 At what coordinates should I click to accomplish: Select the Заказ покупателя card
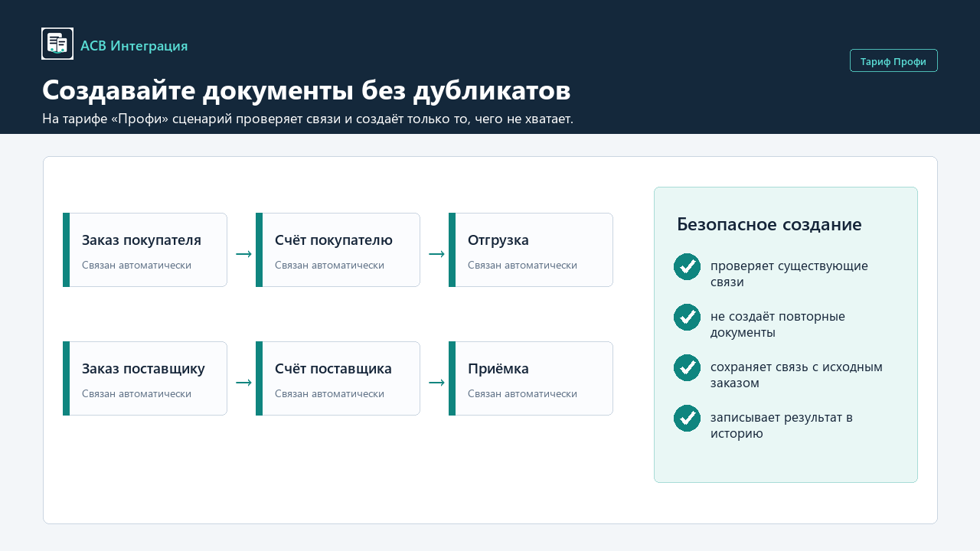pos(145,250)
